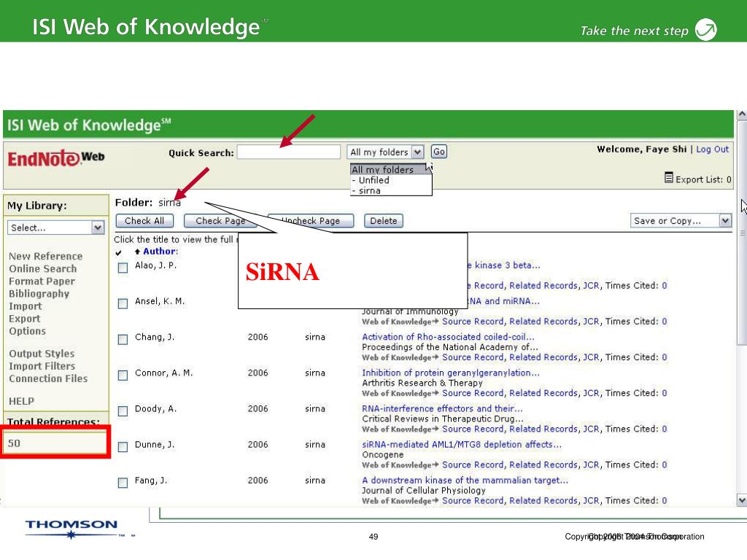Open Related Records for the Connor, A. M. reference
Screen dimensions: 747x560
click(x=543, y=393)
